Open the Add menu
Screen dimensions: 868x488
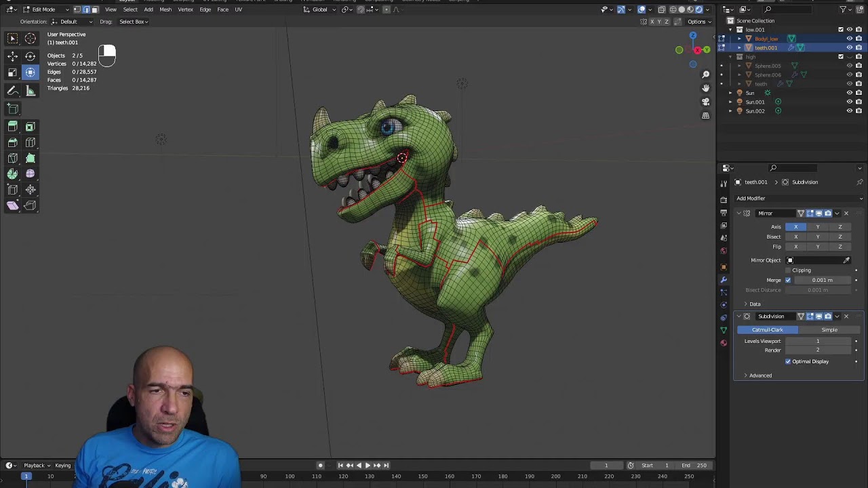(x=149, y=9)
